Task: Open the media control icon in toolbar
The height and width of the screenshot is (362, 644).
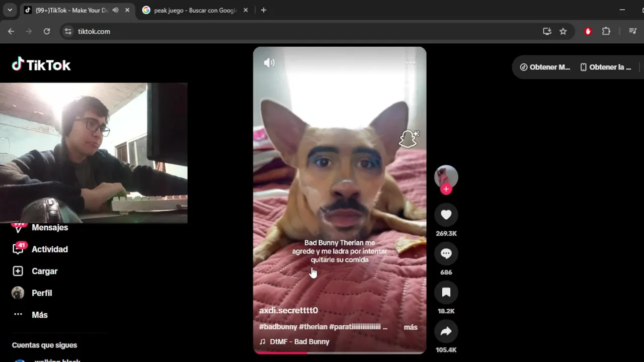Action: click(x=633, y=31)
